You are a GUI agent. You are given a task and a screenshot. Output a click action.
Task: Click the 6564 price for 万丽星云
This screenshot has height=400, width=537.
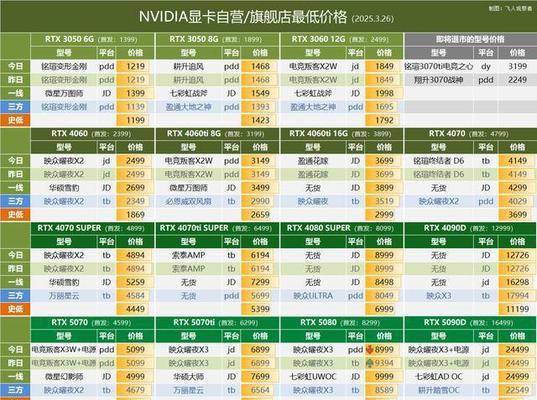tap(260, 390)
